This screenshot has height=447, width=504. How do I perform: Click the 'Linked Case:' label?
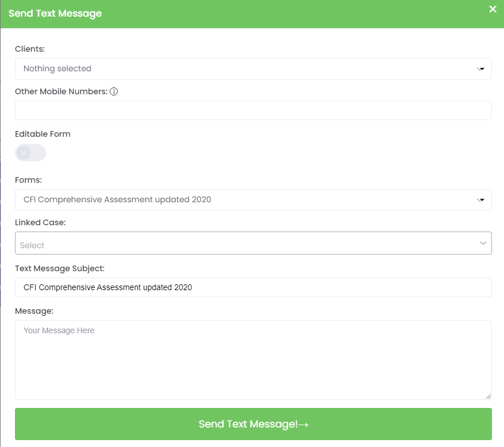[40, 222]
